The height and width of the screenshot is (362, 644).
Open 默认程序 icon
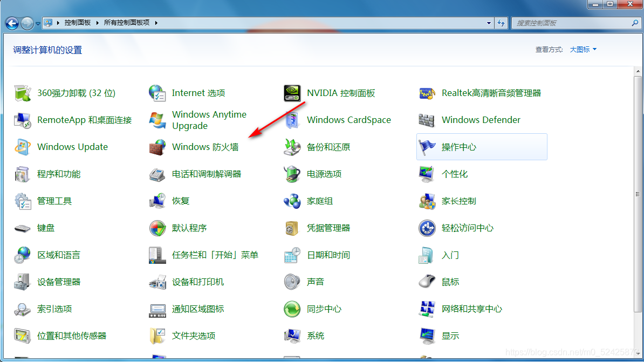157,228
